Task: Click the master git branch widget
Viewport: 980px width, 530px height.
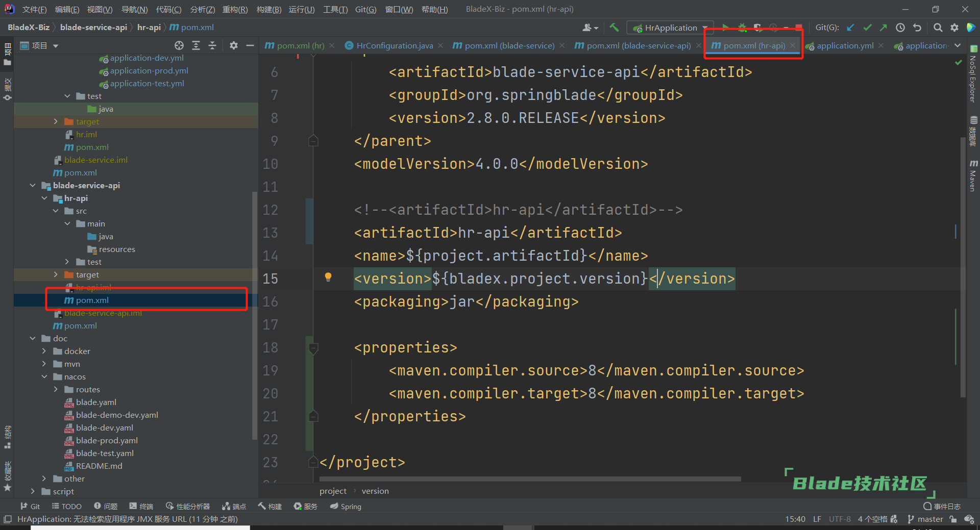Action: click(925, 519)
